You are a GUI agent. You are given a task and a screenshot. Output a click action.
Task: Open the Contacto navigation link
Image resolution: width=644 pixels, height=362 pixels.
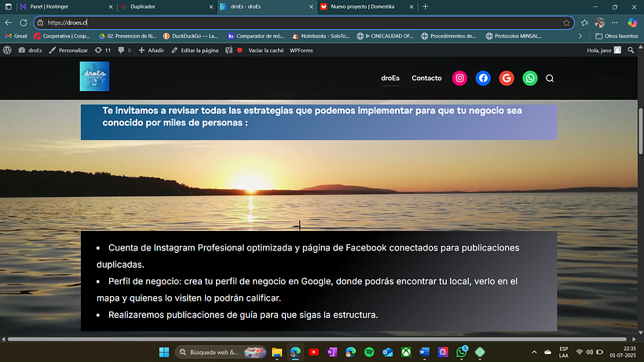click(426, 78)
